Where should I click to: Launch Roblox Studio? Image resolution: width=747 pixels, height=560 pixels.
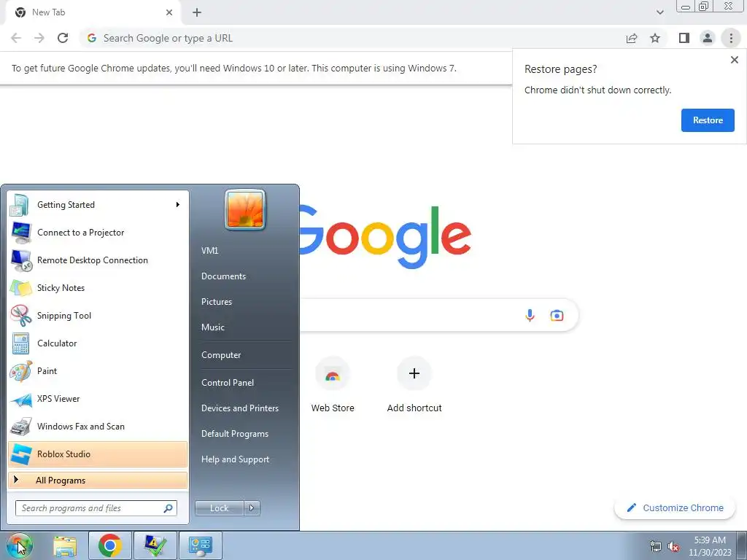tap(98, 454)
